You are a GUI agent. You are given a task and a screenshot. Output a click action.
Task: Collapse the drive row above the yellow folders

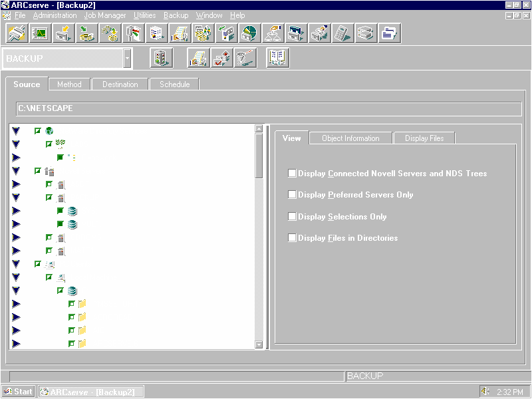click(x=16, y=291)
